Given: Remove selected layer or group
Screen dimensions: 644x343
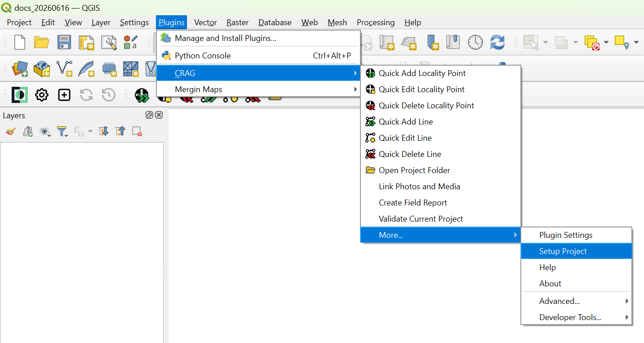Looking at the screenshot, I should click(137, 131).
